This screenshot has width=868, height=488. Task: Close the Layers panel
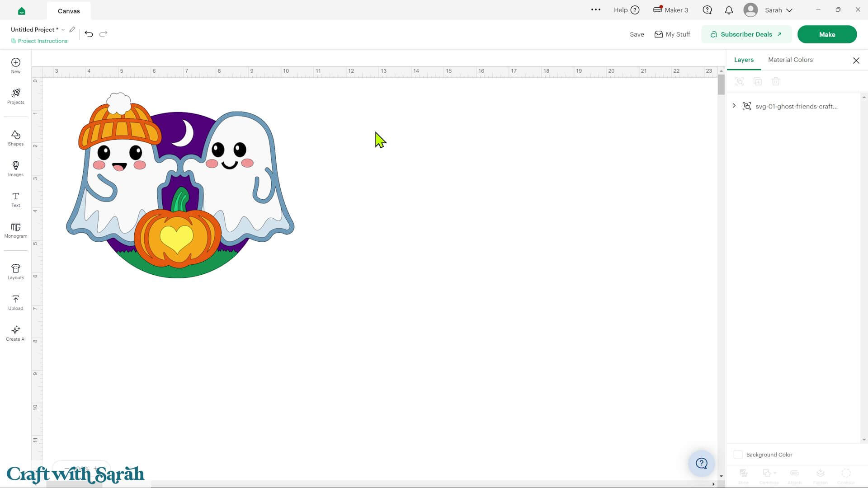click(856, 61)
